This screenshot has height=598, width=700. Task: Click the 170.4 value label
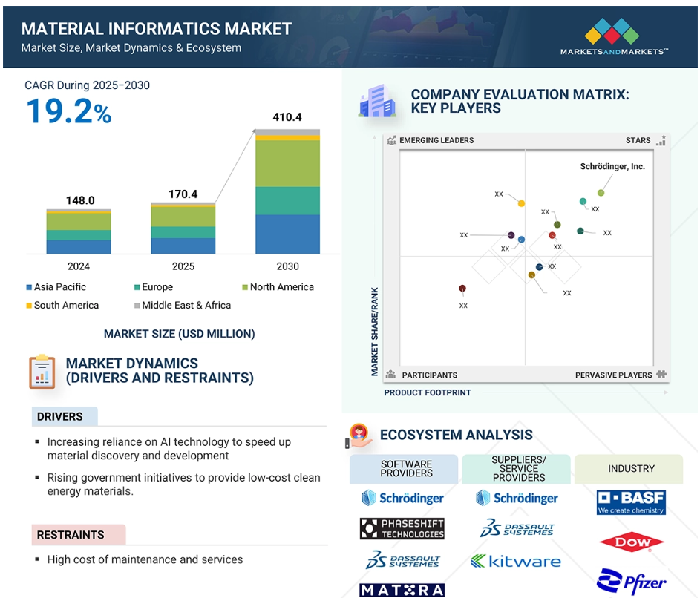(183, 194)
